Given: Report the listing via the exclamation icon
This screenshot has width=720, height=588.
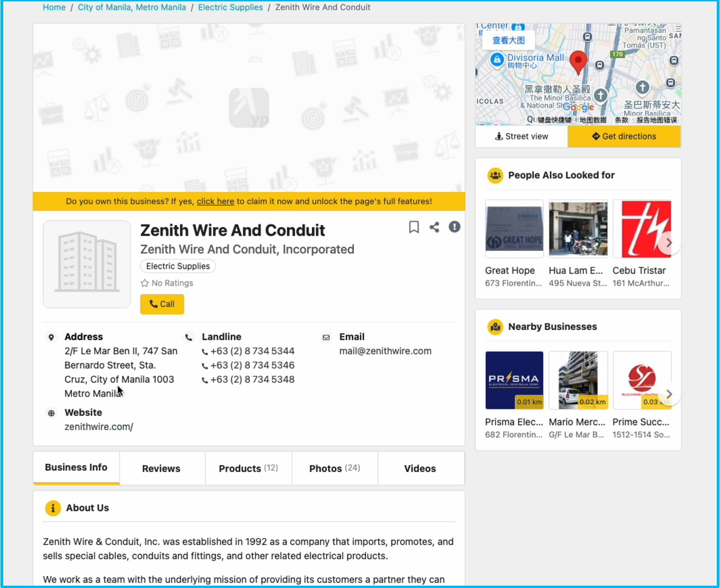Looking at the screenshot, I should (x=455, y=227).
